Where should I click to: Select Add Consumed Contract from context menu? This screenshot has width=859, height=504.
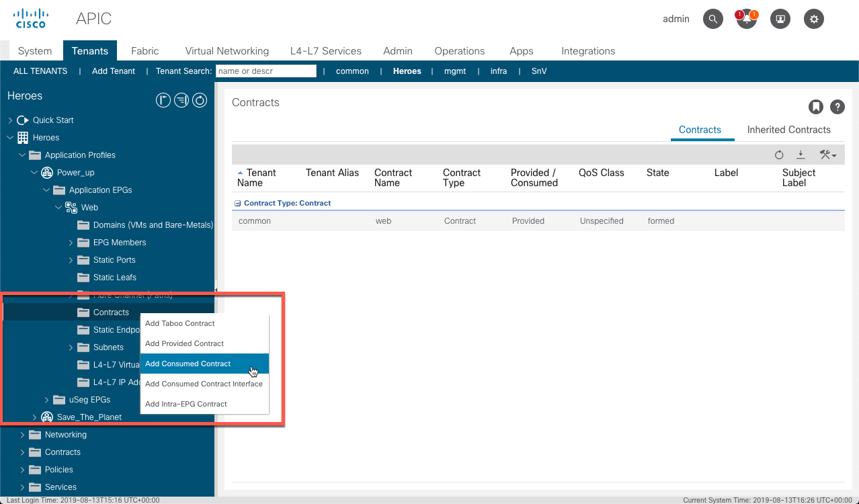188,364
